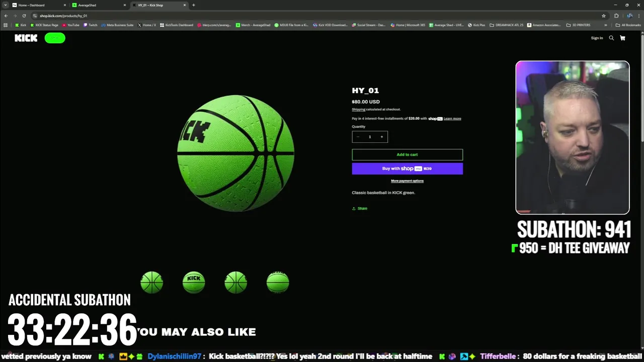Open Social Stream bookmark
644x362 pixels.
click(x=369, y=25)
